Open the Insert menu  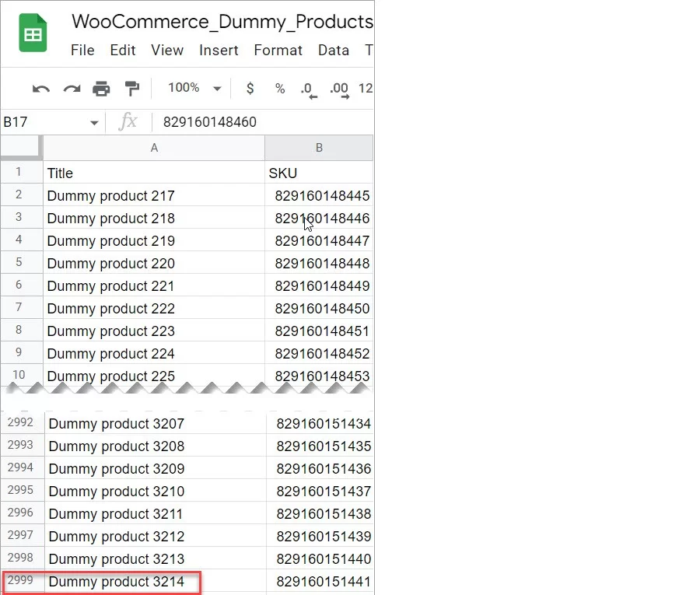[219, 50]
